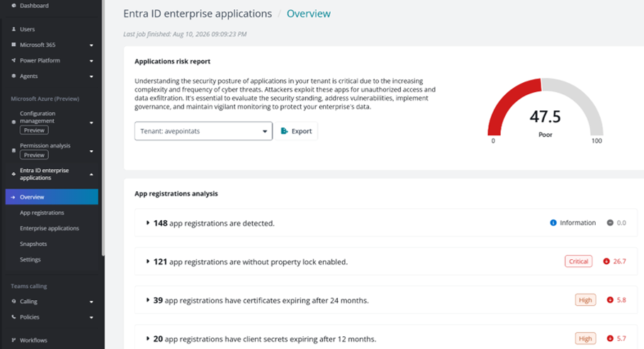Click the Applications risk report heading

(x=172, y=61)
